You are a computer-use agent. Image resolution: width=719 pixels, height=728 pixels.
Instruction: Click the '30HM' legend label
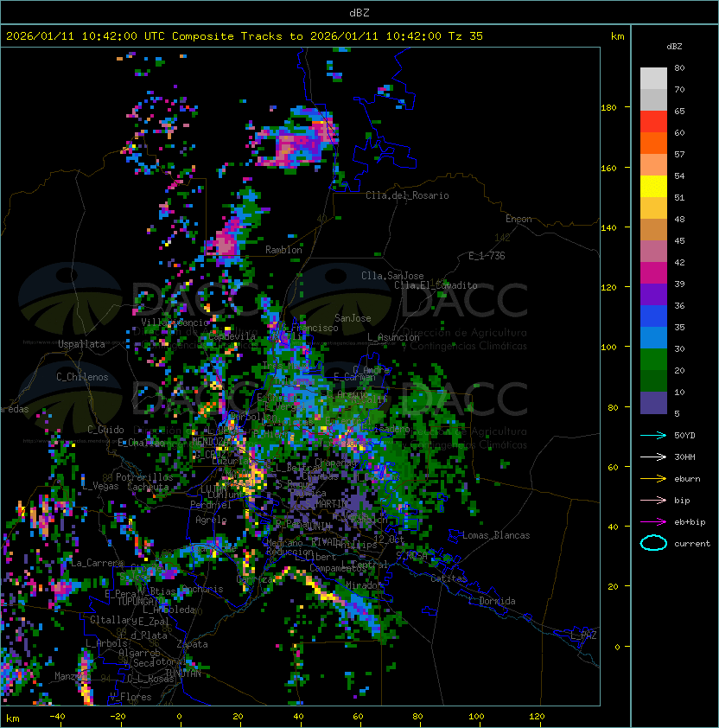click(684, 457)
